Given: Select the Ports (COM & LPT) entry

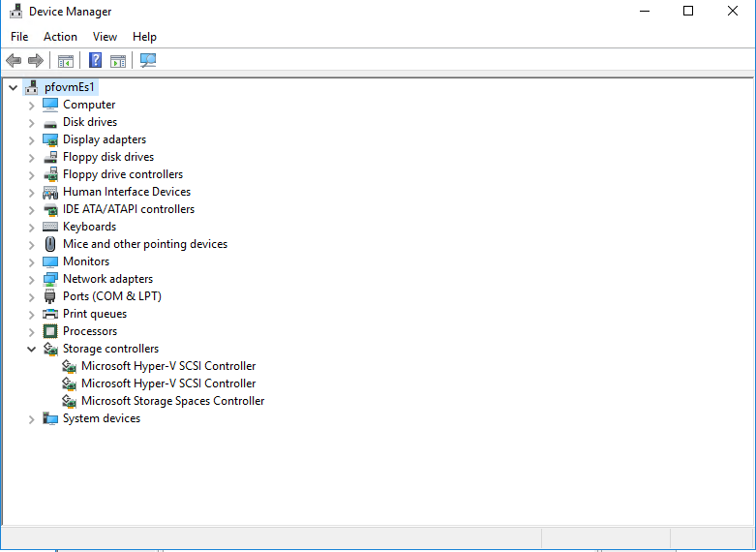Looking at the screenshot, I should click(111, 296).
